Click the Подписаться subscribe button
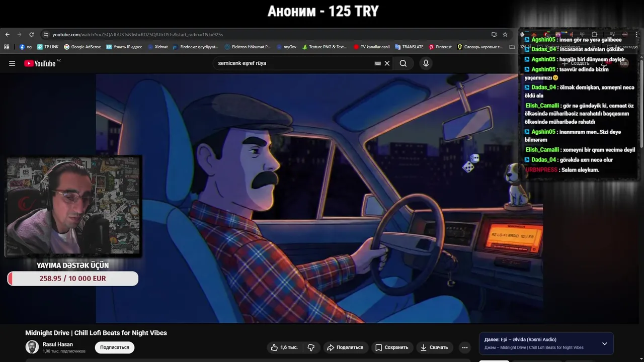 (x=115, y=347)
